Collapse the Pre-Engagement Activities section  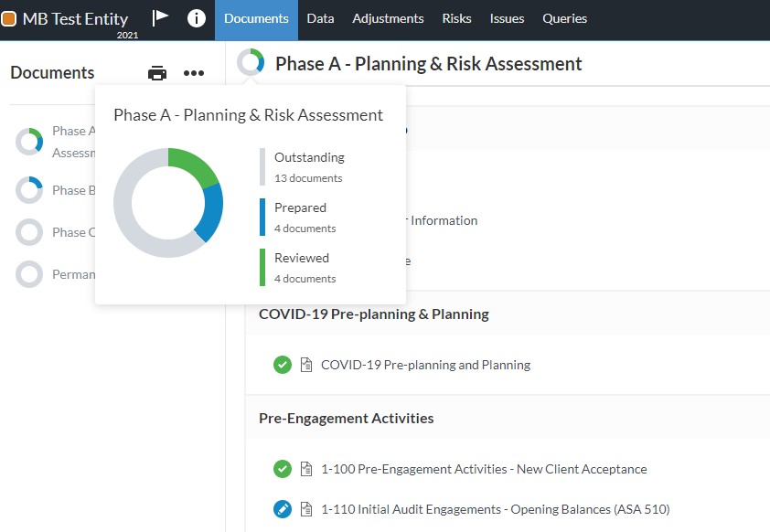(346, 418)
